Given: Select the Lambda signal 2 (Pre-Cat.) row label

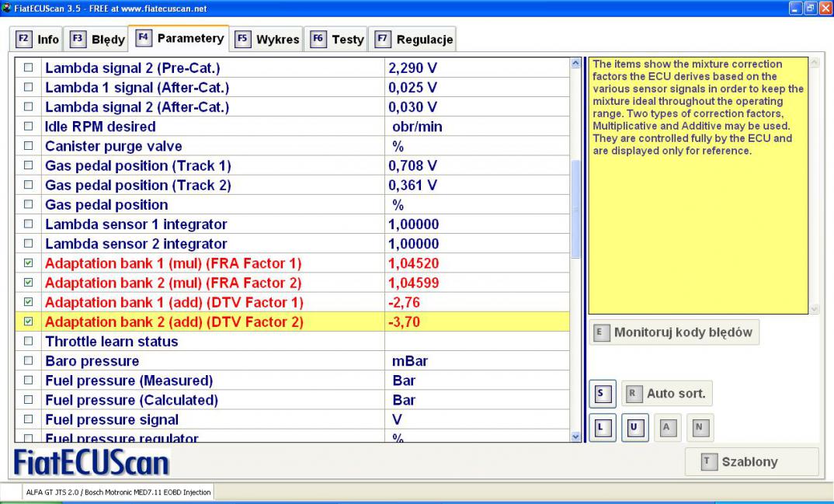Looking at the screenshot, I should tap(133, 68).
